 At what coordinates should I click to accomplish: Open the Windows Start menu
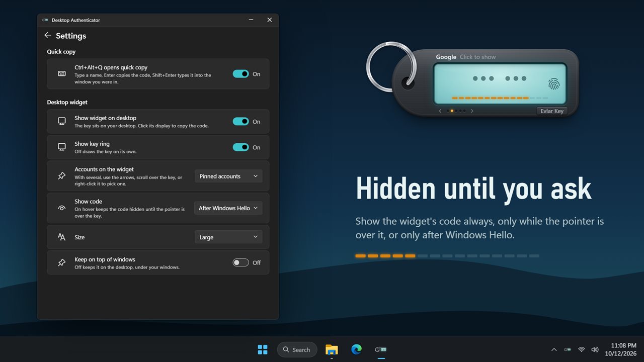pos(263,349)
